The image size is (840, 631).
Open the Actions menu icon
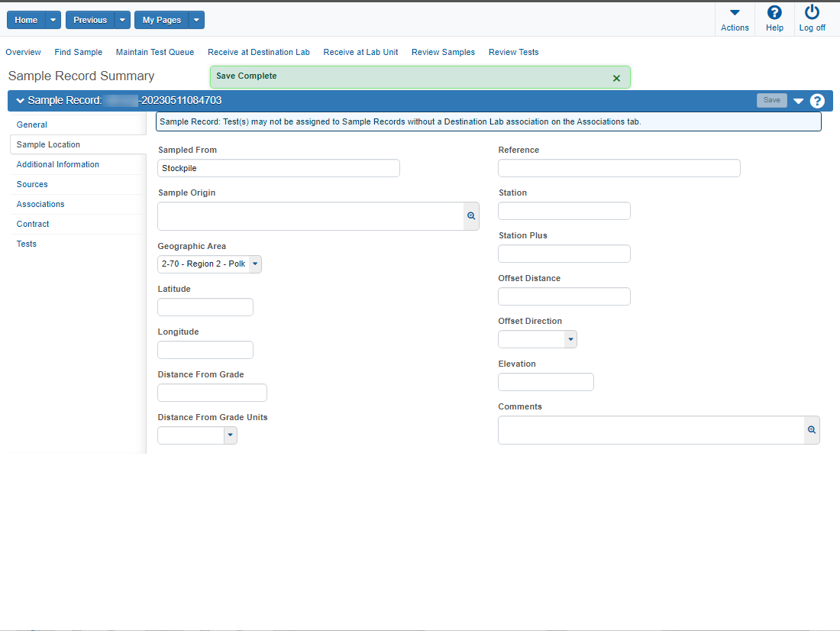click(x=735, y=12)
